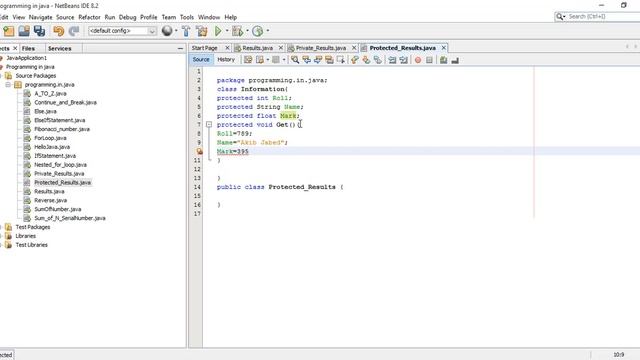Open the Window menu

tap(209, 17)
